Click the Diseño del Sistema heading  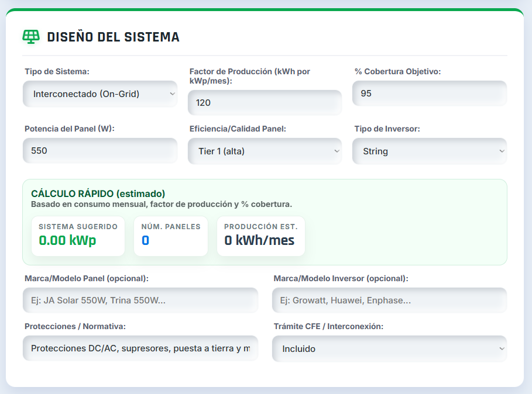click(x=113, y=37)
